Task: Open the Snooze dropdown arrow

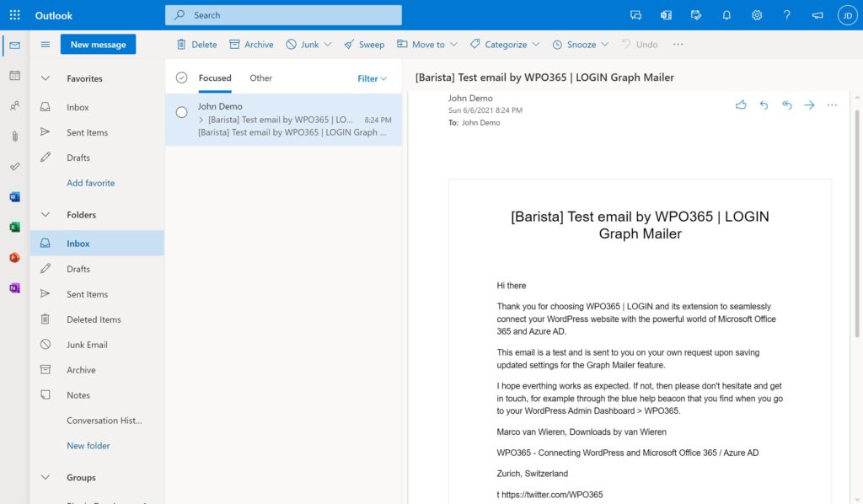Action: pyautogui.click(x=605, y=44)
